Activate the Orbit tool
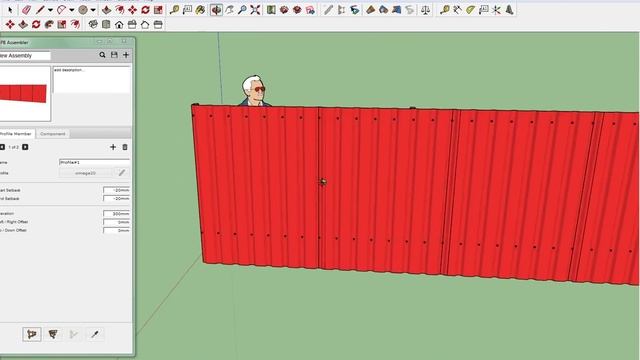 pyautogui.click(x=216, y=10)
